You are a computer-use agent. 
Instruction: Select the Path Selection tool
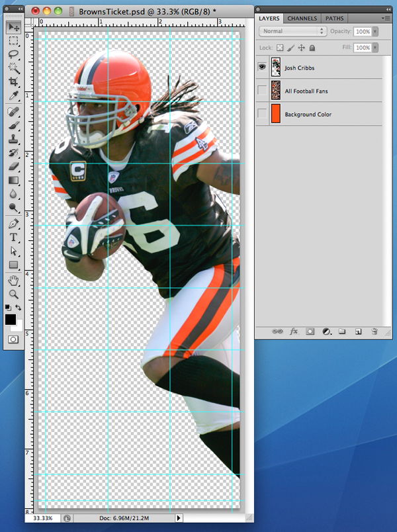coord(14,251)
